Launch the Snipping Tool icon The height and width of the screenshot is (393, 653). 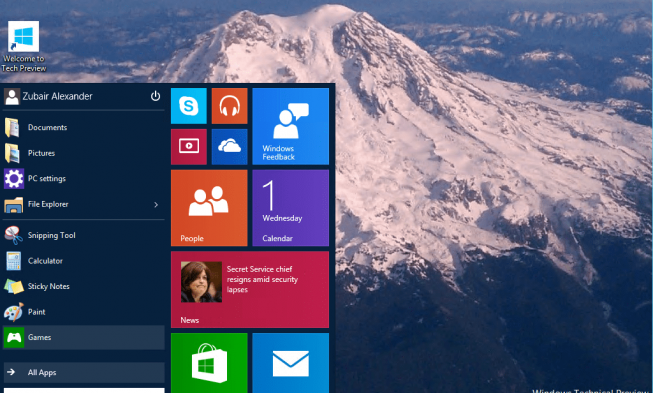point(13,235)
